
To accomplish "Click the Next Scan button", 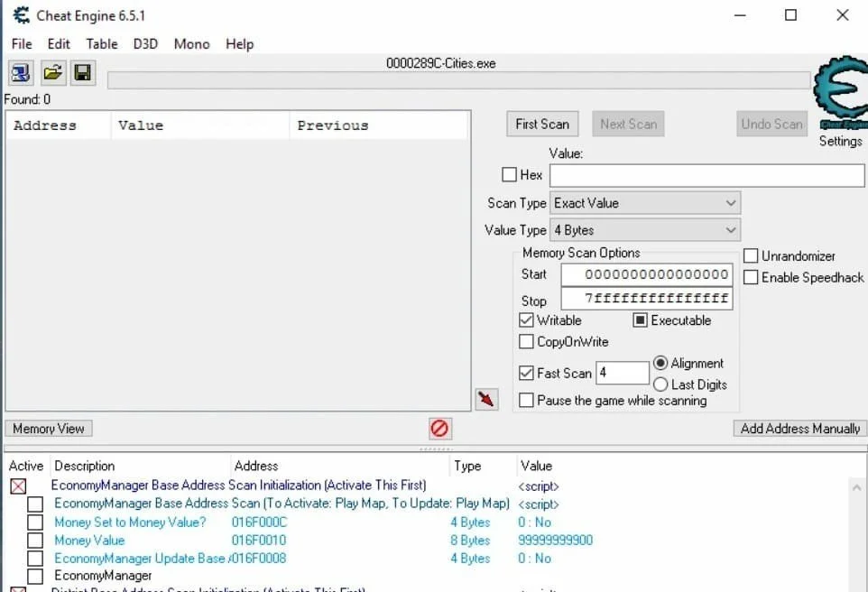I will pyautogui.click(x=628, y=124).
